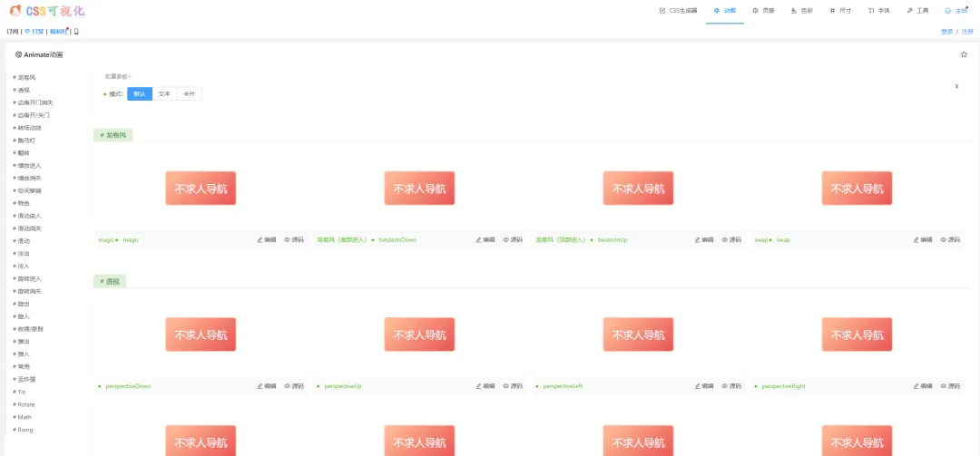The height and width of the screenshot is (456, 980).
Task: Select 边角开门消失 in sidebar
Action: click(x=34, y=102)
